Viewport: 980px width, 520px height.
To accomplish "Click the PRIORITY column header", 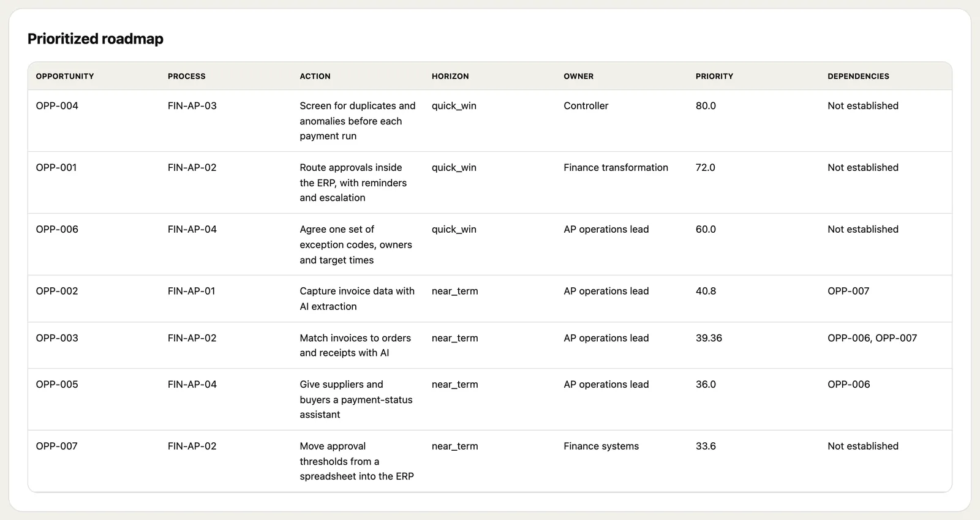I will click(x=714, y=77).
